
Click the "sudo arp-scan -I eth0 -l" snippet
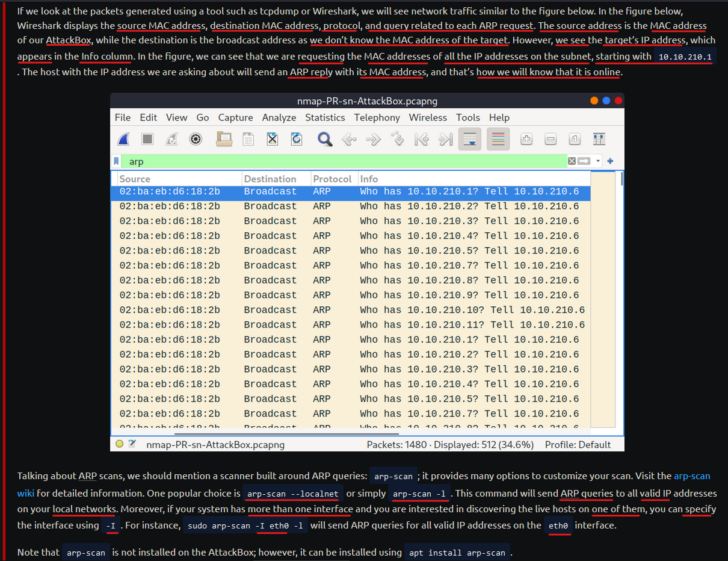click(x=245, y=525)
